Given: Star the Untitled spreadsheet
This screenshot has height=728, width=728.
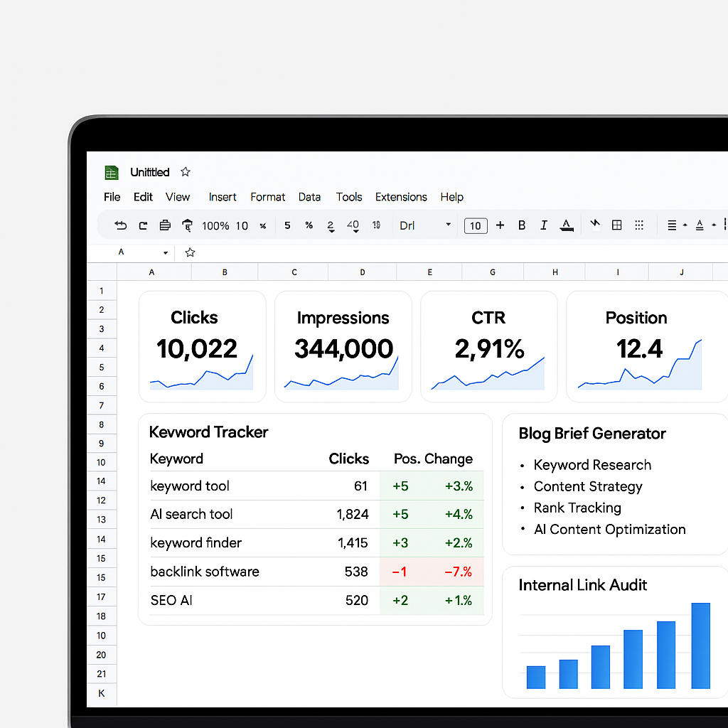Looking at the screenshot, I should [184, 172].
